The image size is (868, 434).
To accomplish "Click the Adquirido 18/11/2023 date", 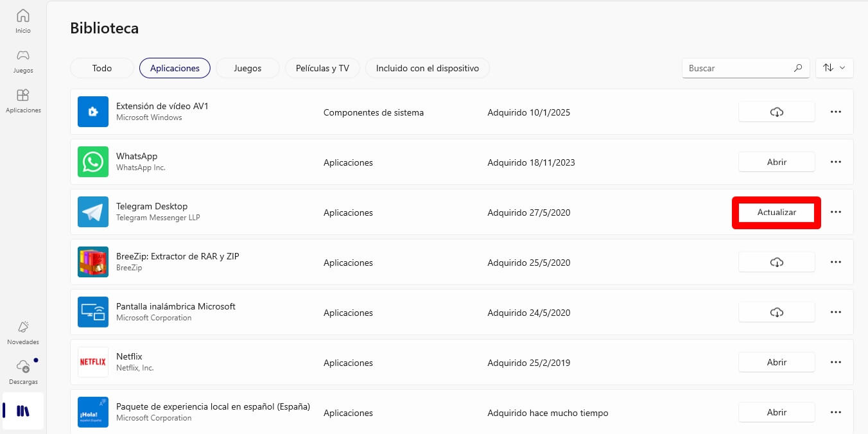I will (532, 162).
